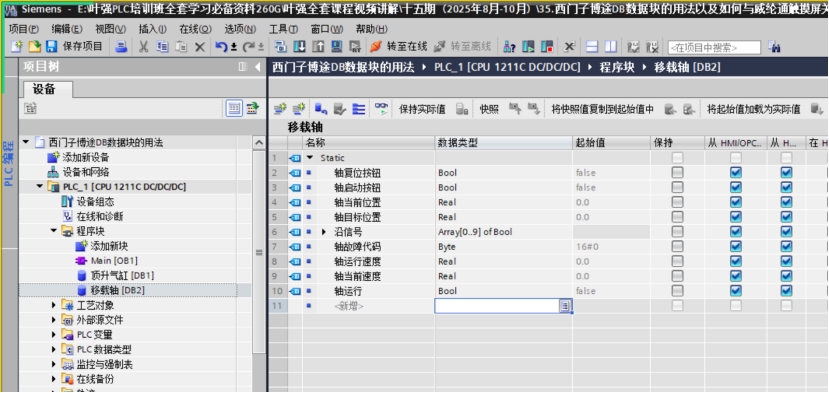Expand the 外部源文件 folder
Screen dimensions: 829x393
pyautogui.click(x=54, y=320)
